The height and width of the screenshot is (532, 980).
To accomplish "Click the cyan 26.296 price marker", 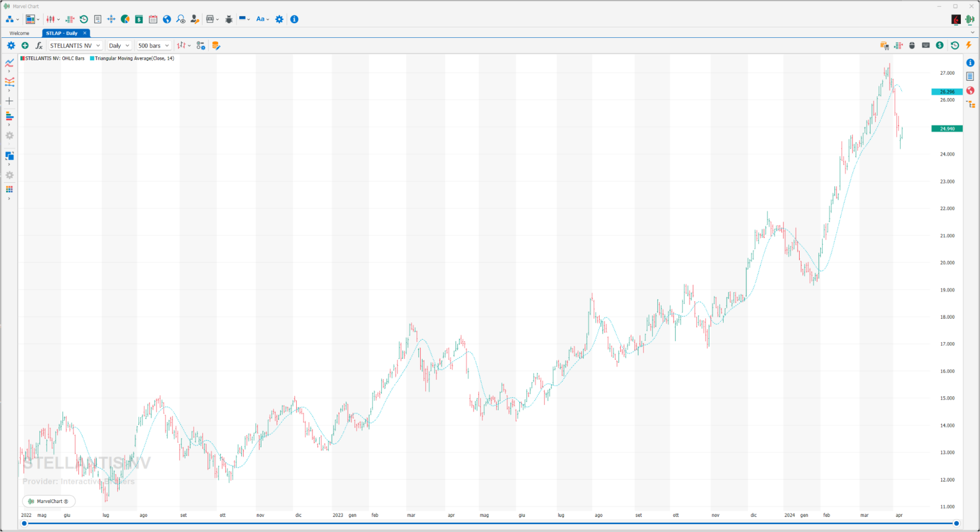I will pyautogui.click(x=947, y=92).
